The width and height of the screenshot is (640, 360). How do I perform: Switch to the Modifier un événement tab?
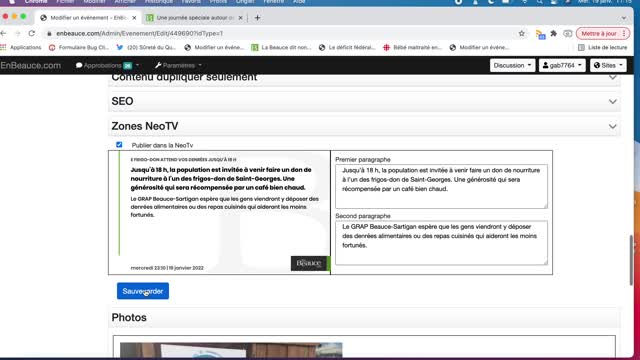pos(88,18)
